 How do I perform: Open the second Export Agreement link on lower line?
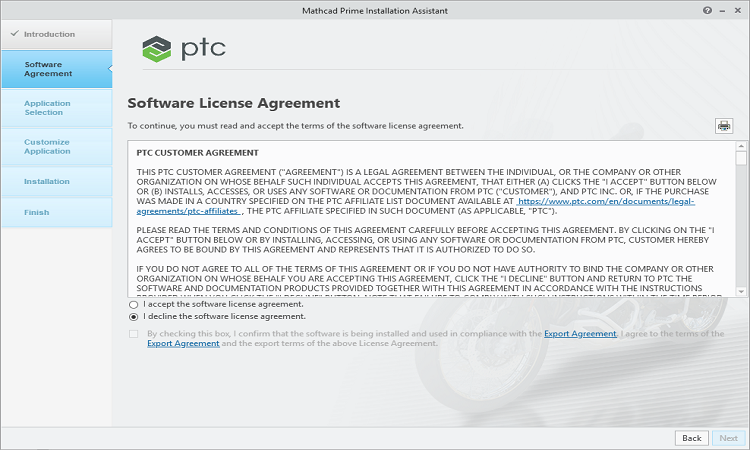point(183,343)
